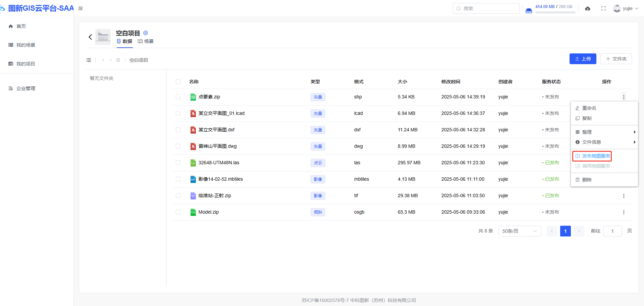Check the box for 点要素.zip
644x306 pixels.
(178, 97)
